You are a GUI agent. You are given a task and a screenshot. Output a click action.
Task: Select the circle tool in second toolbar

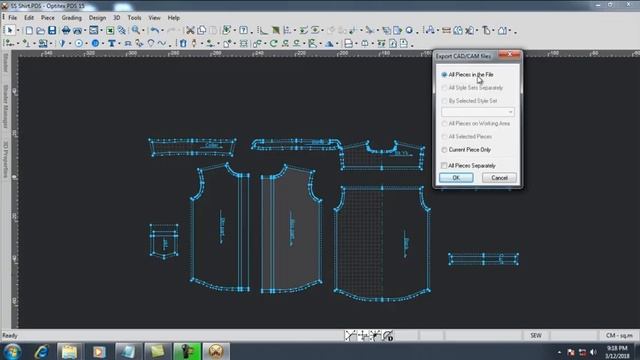pos(79,43)
